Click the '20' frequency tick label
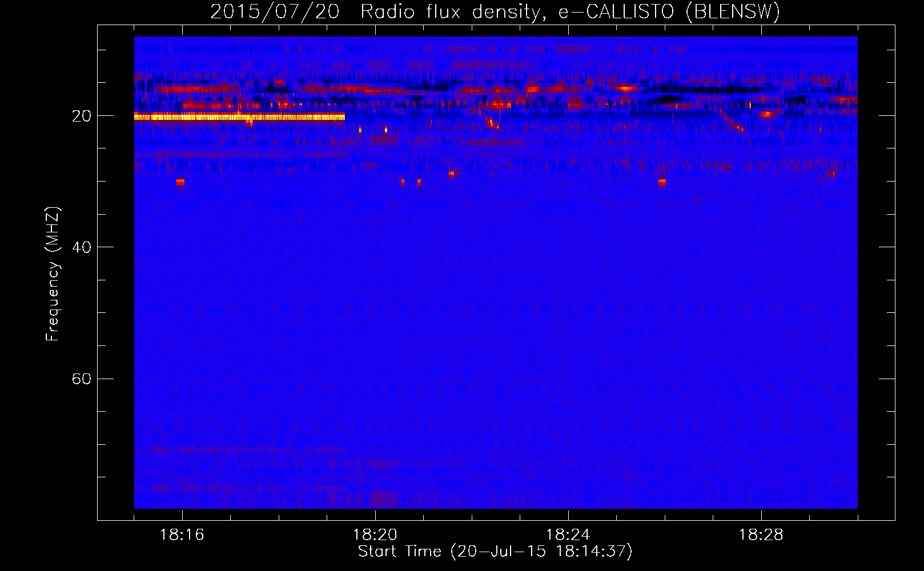The width and height of the screenshot is (924, 571). [x=82, y=116]
